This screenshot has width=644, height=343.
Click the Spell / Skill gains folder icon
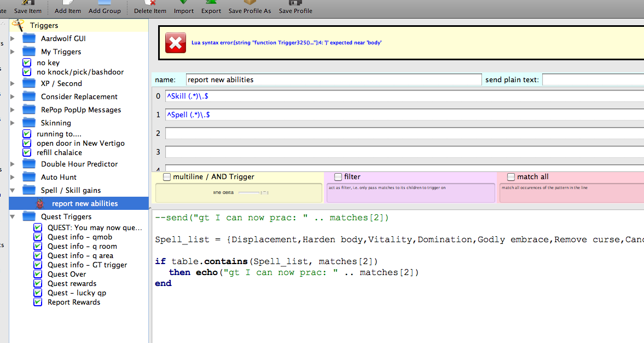[x=29, y=191]
